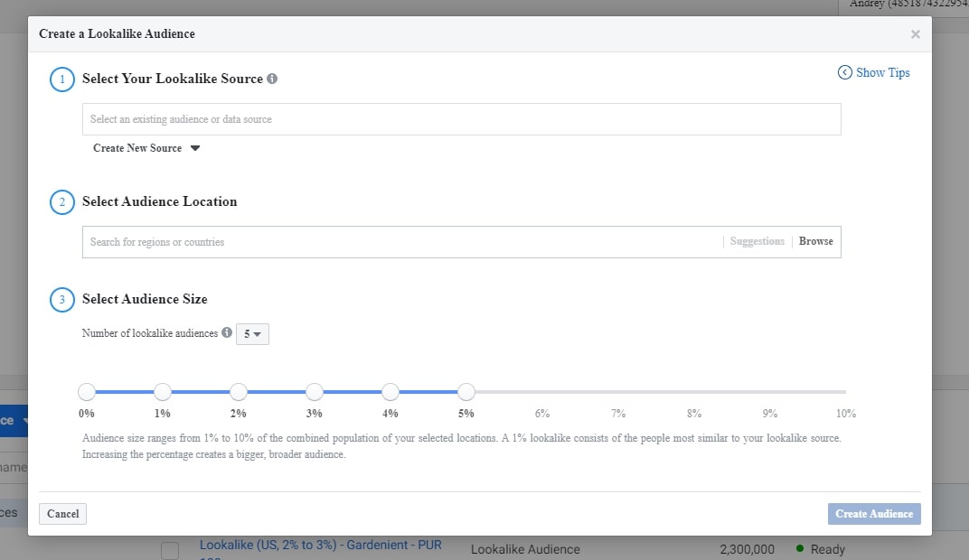Tick the checkbox beside Lookalike Gardenient row
This screenshot has height=560, width=969.
point(169,550)
